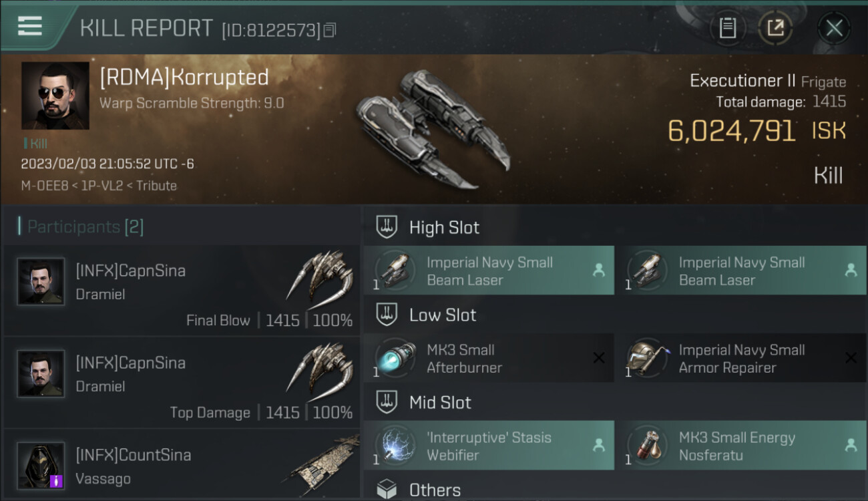Screen dimensions: 868x501
Task: Expand the Others section
Action: click(435, 490)
